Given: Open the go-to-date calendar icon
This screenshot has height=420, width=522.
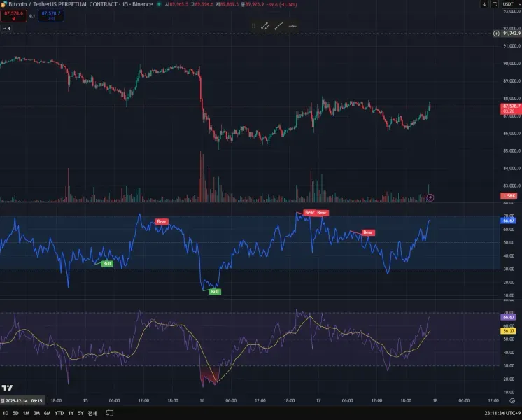Looking at the screenshot, I should tap(110, 413).
